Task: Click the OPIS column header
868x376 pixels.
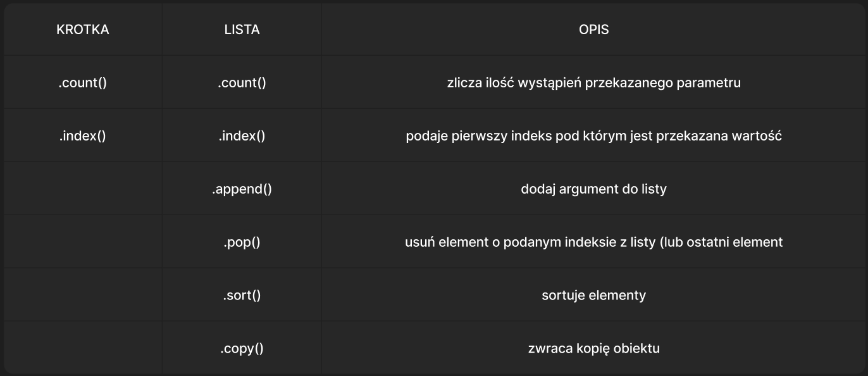Action: click(593, 30)
